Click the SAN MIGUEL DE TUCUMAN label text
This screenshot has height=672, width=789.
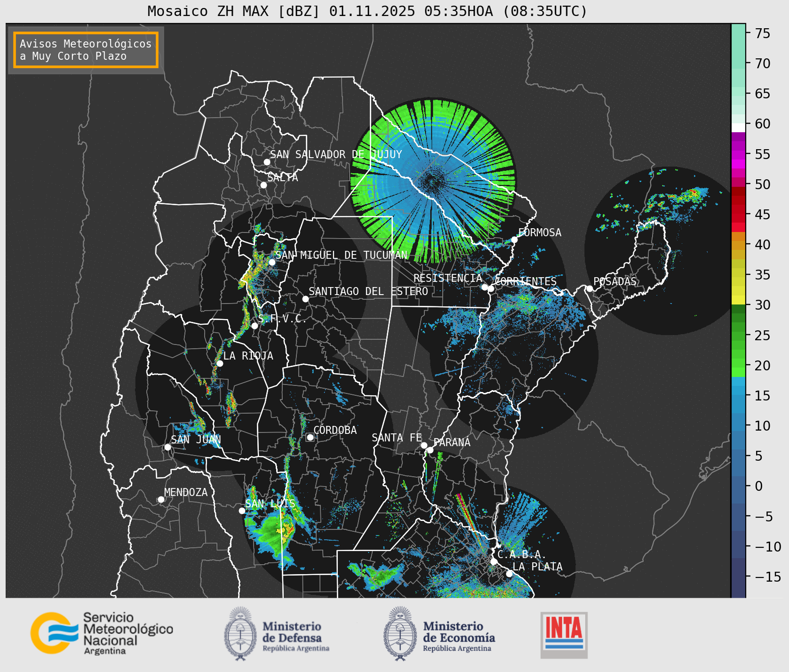tap(342, 255)
